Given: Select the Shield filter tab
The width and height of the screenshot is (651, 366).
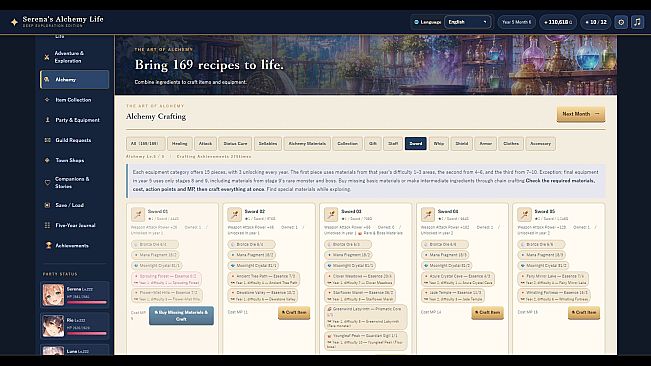Looking at the screenshot, I should coord(462,144).
